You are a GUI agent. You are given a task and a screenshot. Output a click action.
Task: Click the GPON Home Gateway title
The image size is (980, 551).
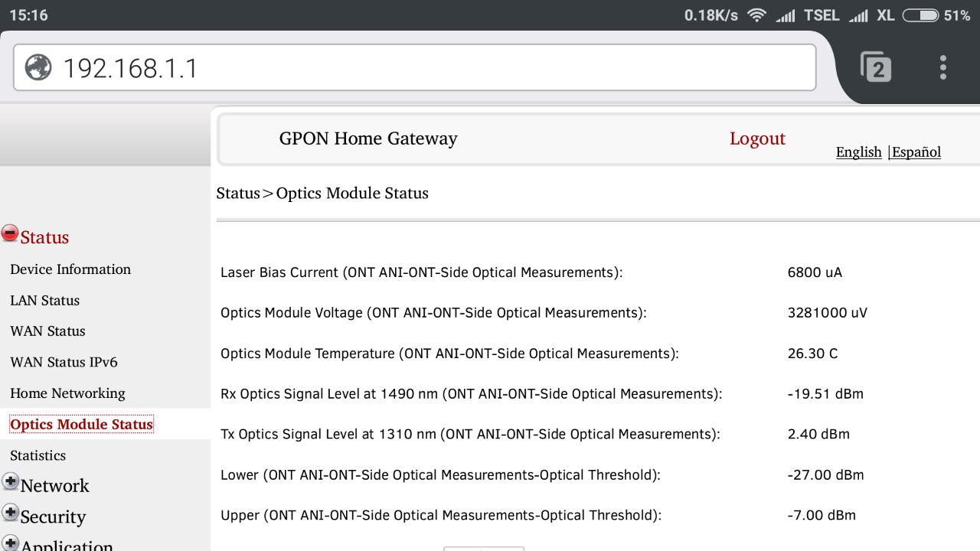[368, 139]
